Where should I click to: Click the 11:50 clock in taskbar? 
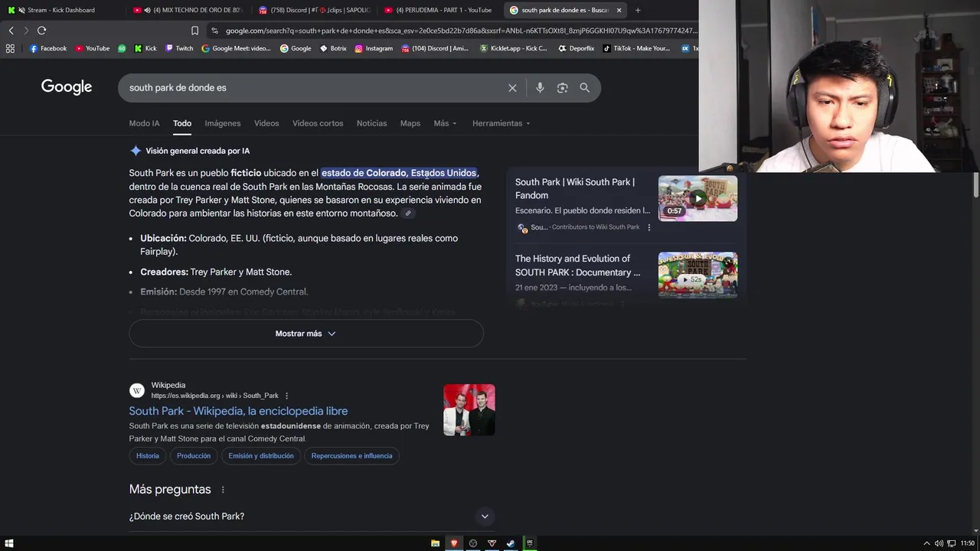(968, 543)
